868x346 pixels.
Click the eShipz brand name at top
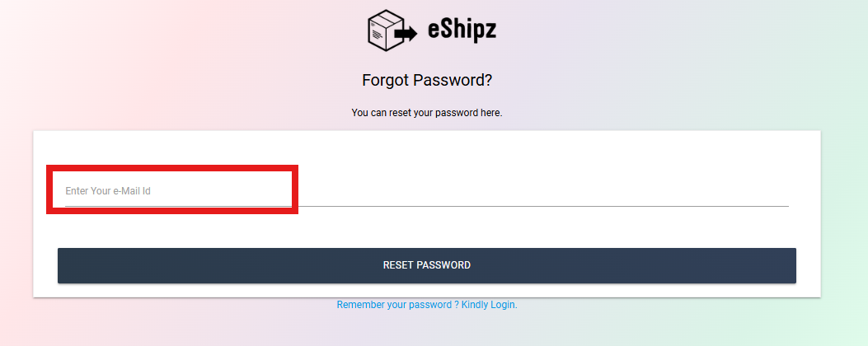click(x=462, y=30)
